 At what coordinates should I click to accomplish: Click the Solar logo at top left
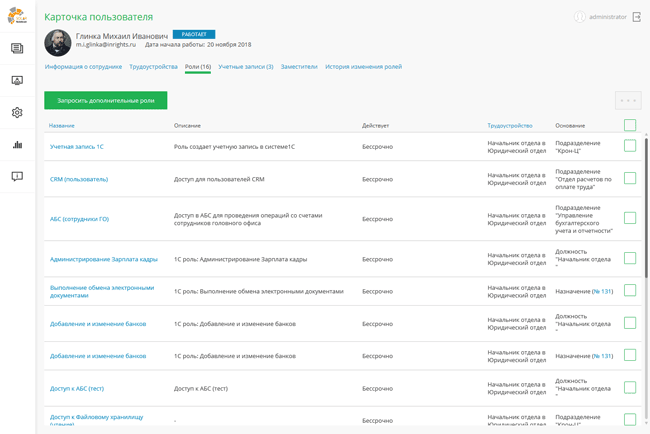(17, 16)
